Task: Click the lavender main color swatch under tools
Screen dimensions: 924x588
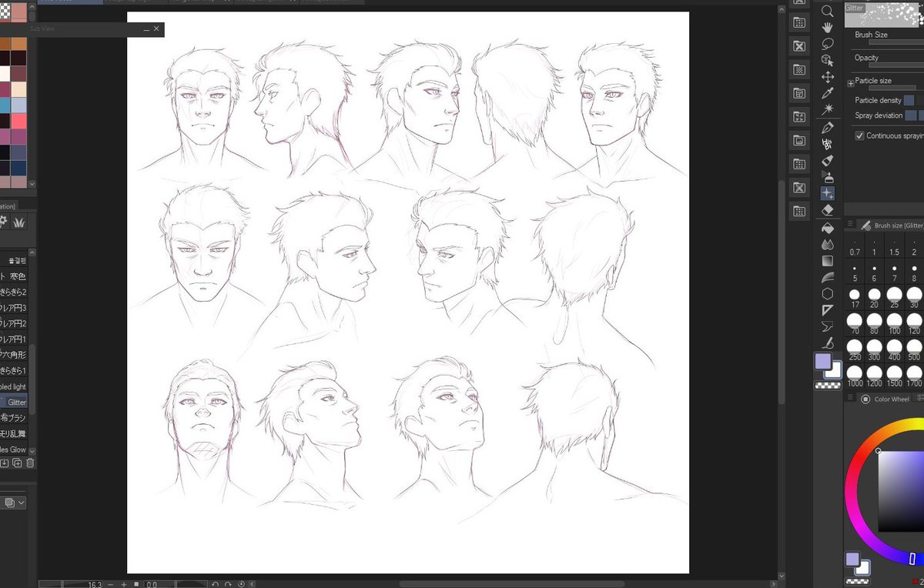Action: click(x=822, y=361)
